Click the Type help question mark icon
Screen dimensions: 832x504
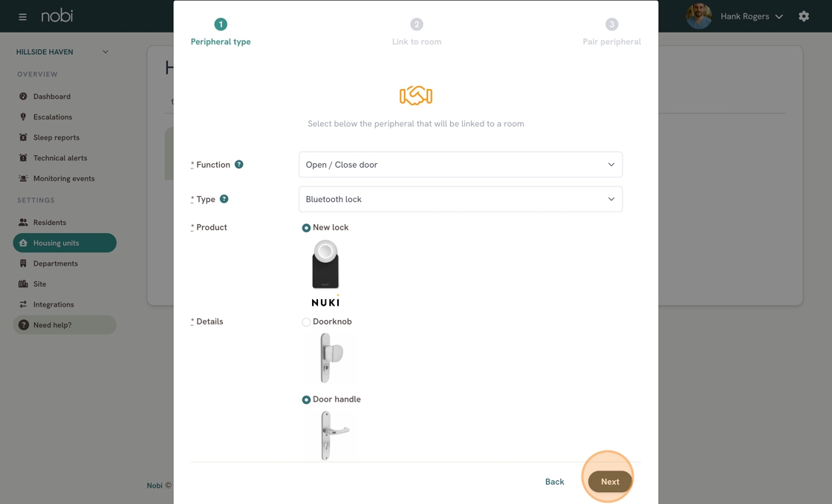click(224, 199)
